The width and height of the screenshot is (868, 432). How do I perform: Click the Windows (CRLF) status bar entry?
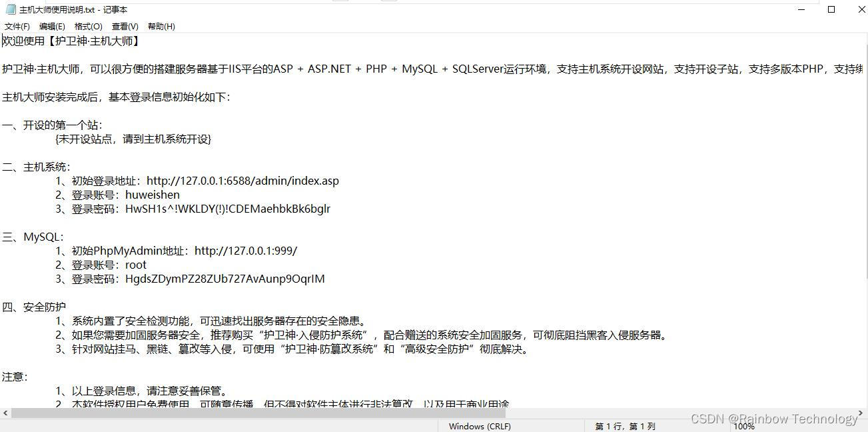[480, 426]
